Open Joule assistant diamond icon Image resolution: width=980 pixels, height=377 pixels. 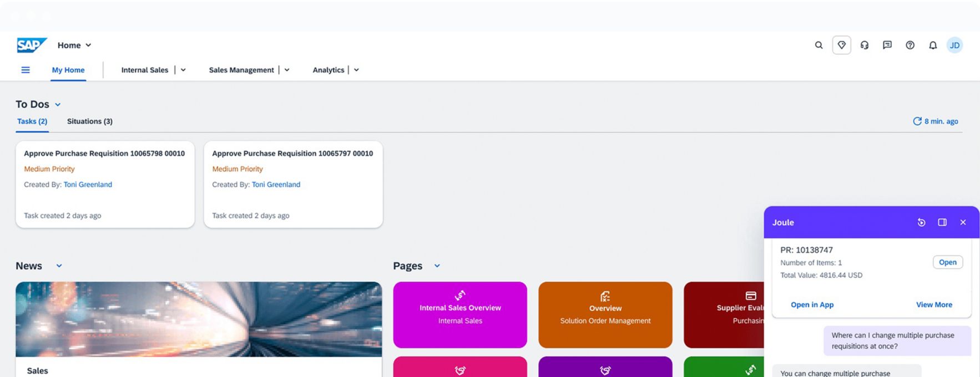coord(841,45)
